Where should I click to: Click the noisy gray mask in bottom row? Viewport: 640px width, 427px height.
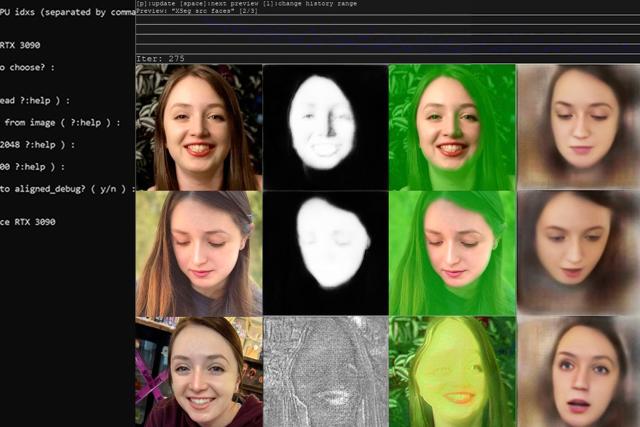325,372
